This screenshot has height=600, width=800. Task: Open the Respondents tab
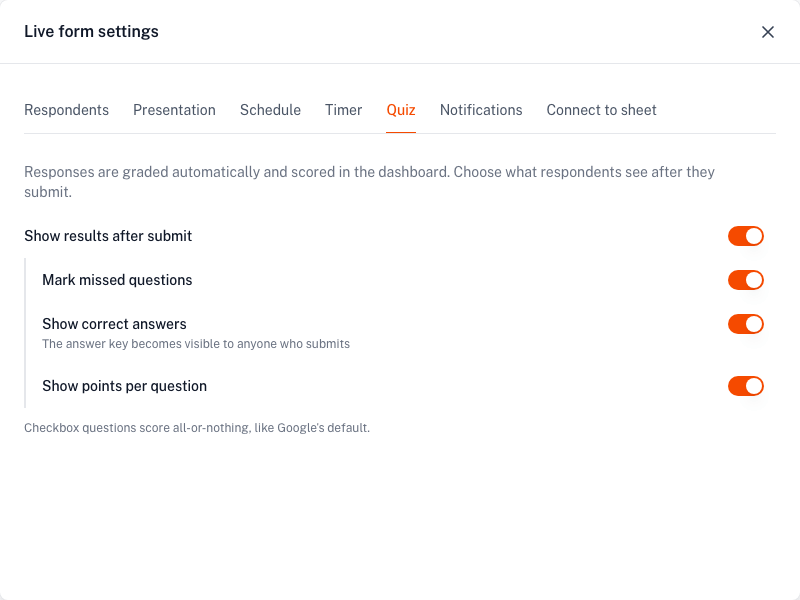[66, 110]
